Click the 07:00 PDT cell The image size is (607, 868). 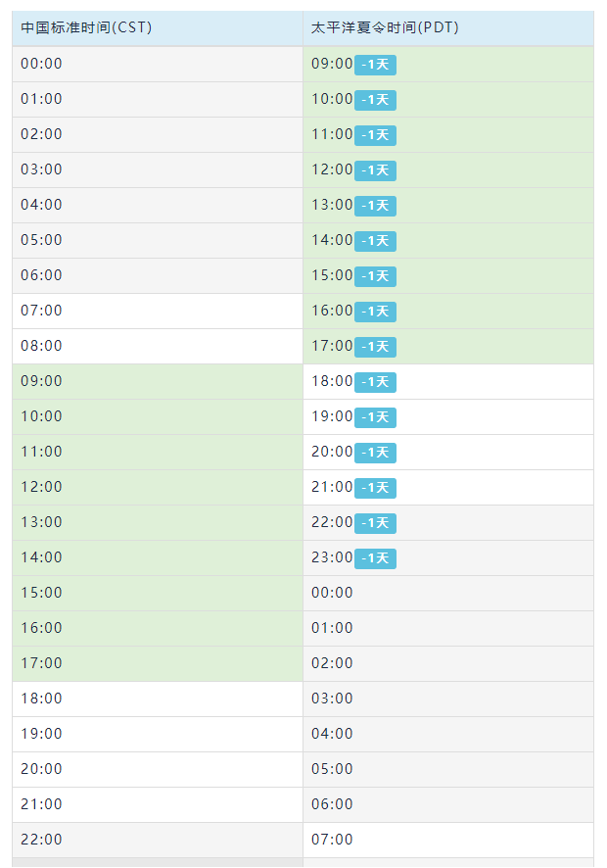tap(448, 840)
